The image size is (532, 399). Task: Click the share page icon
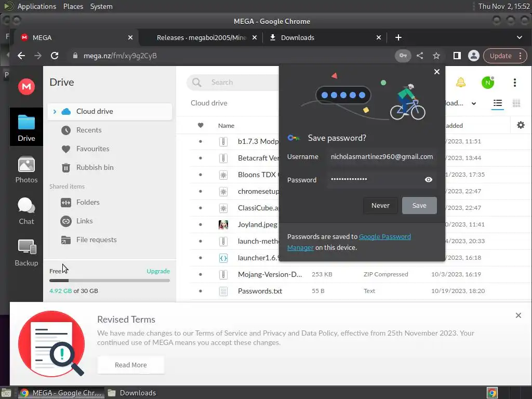click(x=420, y=56)
